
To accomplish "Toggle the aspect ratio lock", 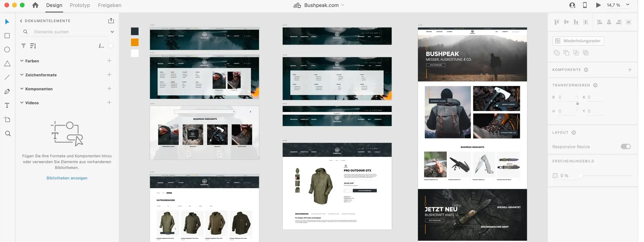I will [578, 103].
